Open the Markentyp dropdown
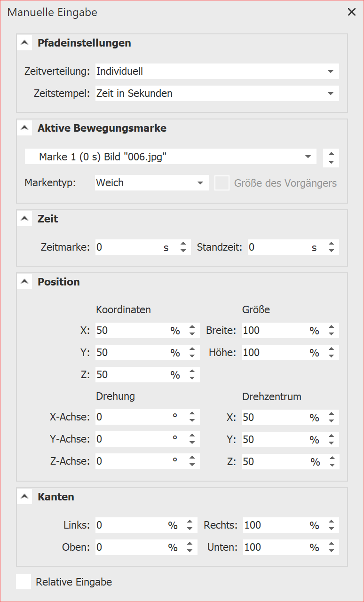 [x=151, y=182]
